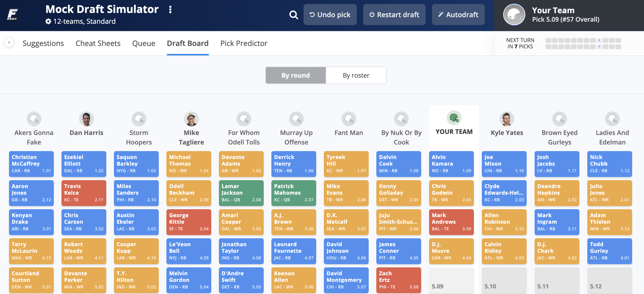Click the next-turn pick progress squares
Screen dimensions: 644x294
pyautogui.click(x=583, y=44)
